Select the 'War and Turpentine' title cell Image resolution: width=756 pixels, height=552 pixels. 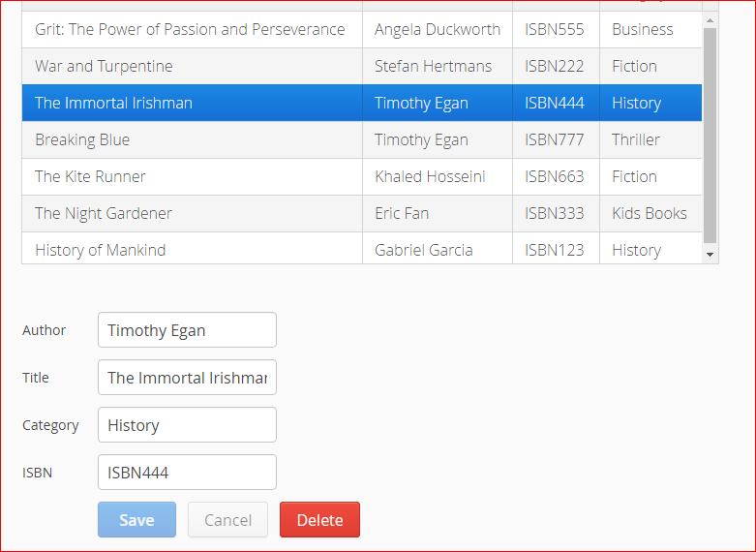193,66
